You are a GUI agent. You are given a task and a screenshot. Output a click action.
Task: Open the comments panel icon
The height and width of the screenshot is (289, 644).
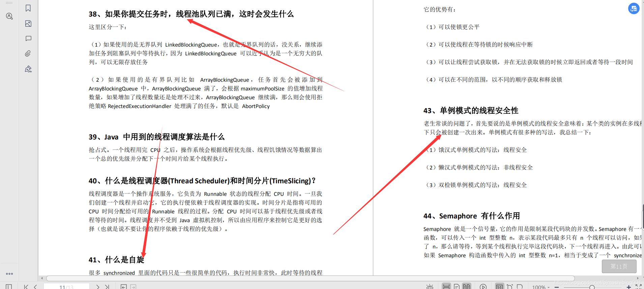pos(28,38)
